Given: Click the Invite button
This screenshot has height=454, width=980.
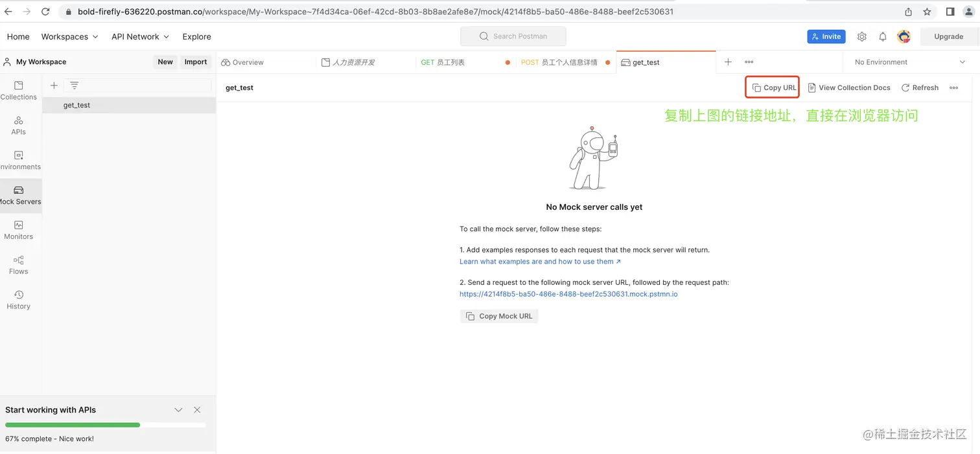Looking at the screenshot, I should click(x=826, y=37).
